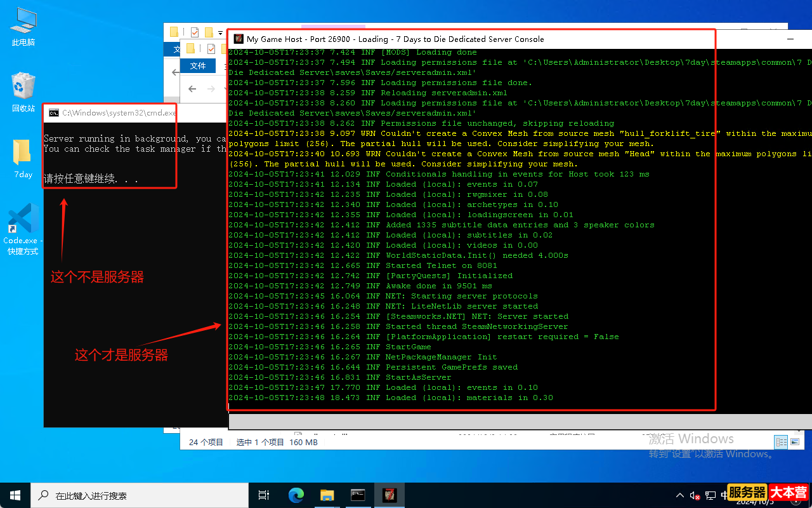
Task: Expand the hidden system tray icons
Action: pyautogui.click(x=679, y=495)
